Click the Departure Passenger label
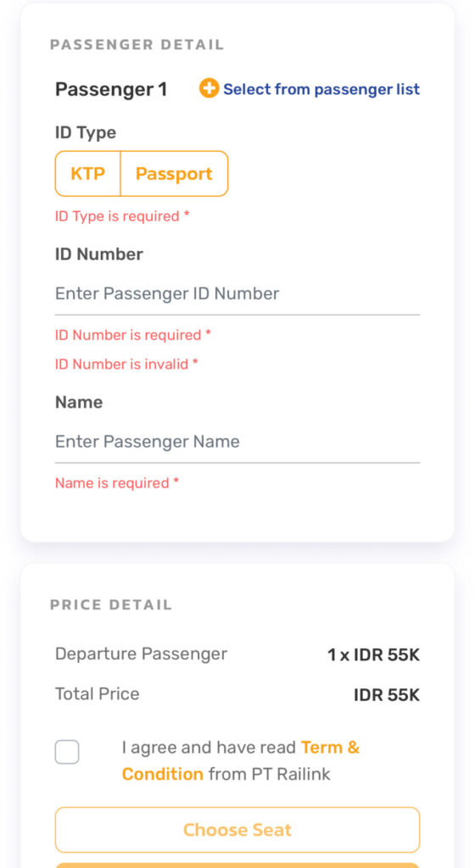The width and height of the screenshot is (475, 868). (x=141, y=654)
